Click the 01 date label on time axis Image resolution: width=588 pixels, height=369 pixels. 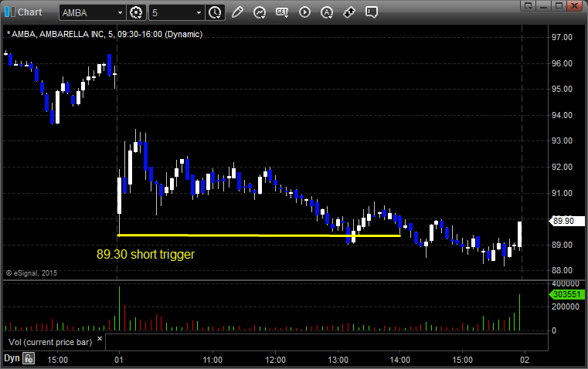[119, 360]
